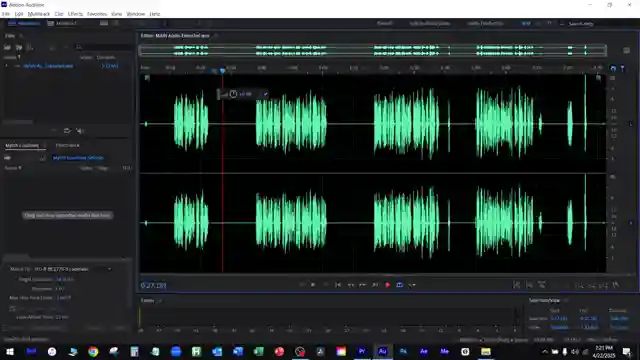Move playhead to next marker
Image resolution: width=640 pixels, height=360 pixels.
[x=375, y=285]
